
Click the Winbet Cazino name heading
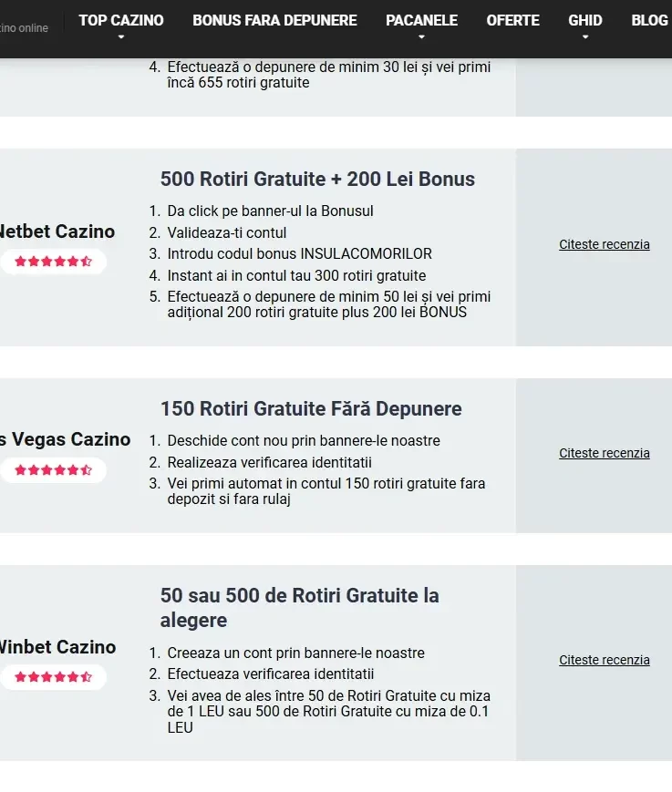[x=57, y=647]
